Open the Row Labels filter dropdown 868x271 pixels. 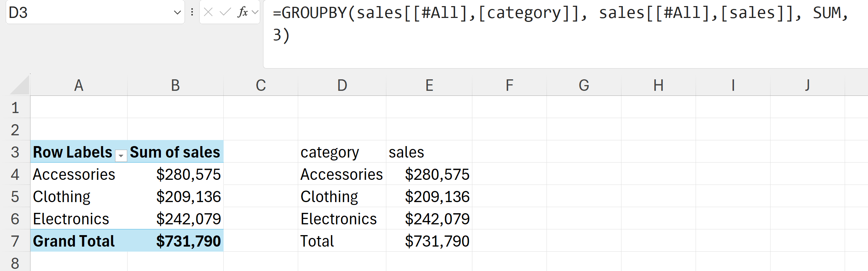[121, 156]
